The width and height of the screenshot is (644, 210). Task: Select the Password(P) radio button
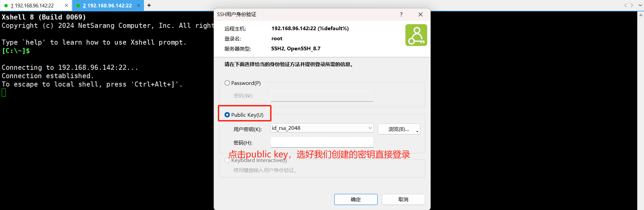[x=227, y=83]
